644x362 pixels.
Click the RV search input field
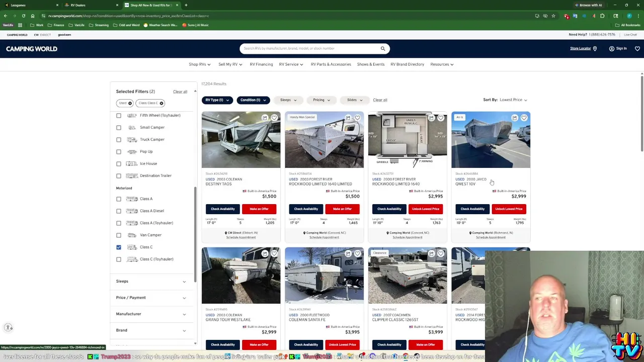[309, 49]
